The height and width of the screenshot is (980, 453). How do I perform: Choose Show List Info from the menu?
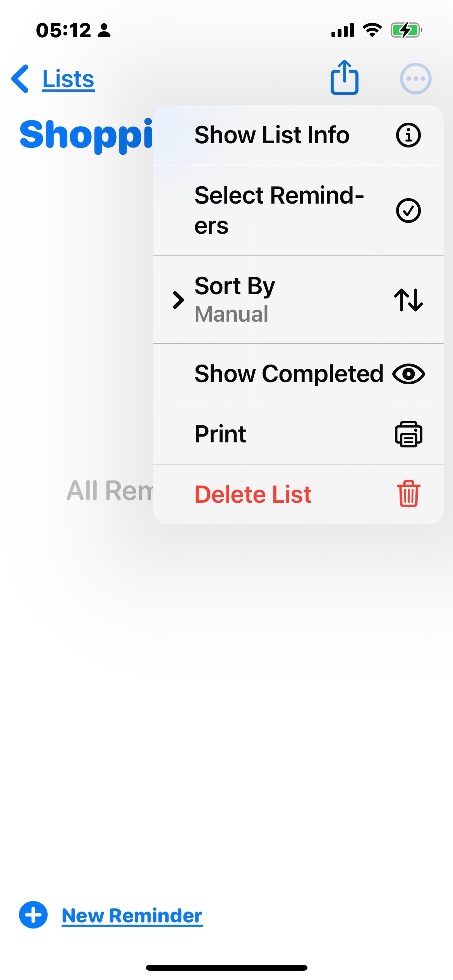point(272,135)
